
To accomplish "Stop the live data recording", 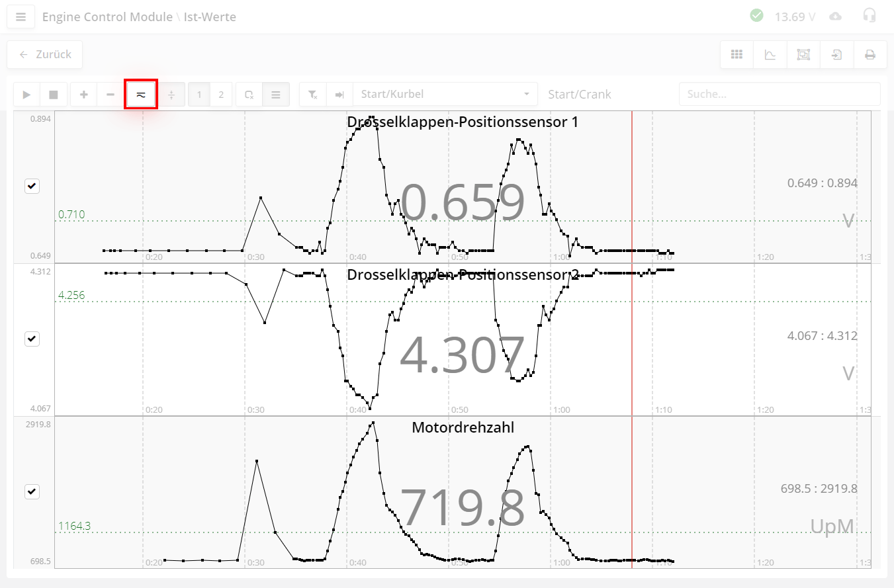I will (x=54, y=95).
